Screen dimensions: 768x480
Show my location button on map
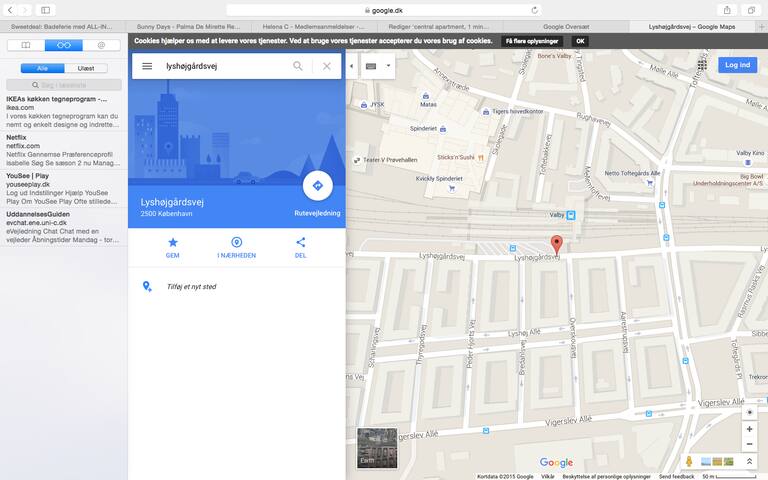point(749,412)
